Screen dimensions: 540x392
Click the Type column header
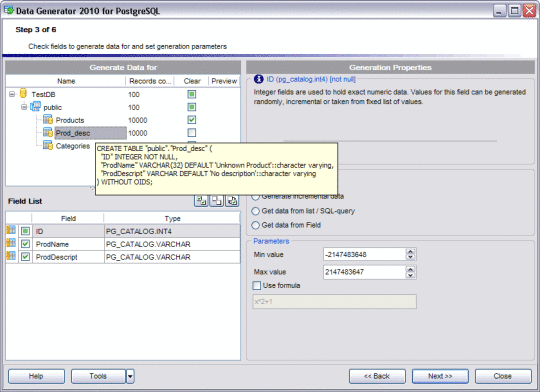(x=172, y=218)
